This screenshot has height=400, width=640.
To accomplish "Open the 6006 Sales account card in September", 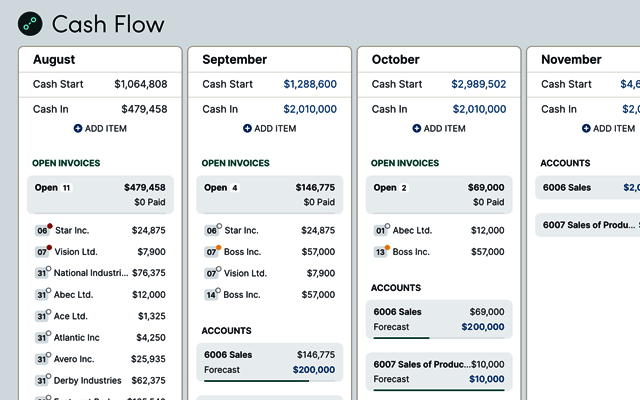I will click(x=269, y=362).
